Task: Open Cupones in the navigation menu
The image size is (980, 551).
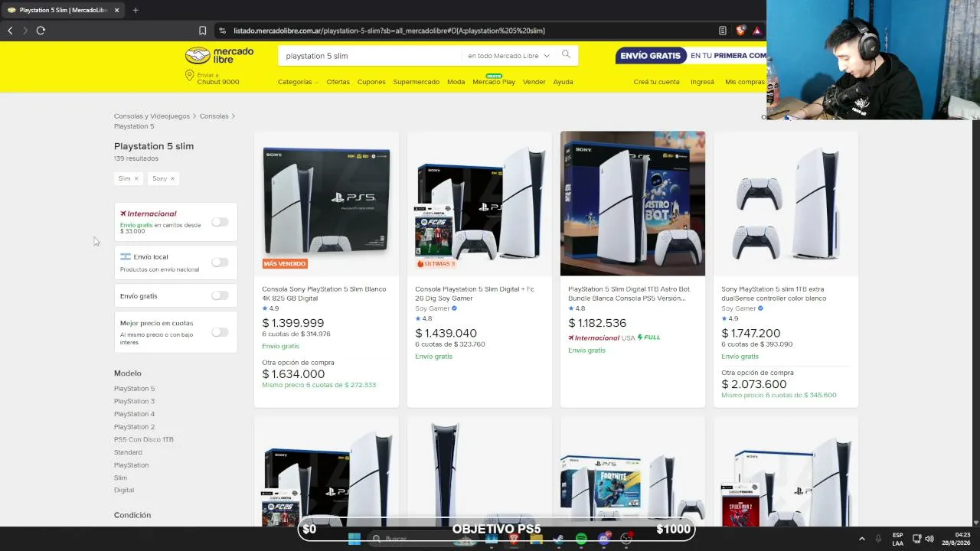Action: tap(371, 82)
